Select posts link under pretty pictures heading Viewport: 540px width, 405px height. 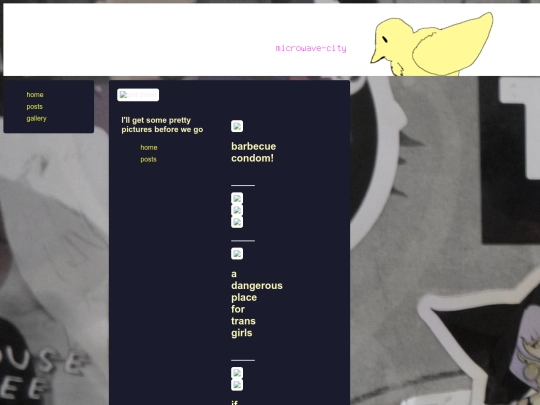click(148, 159)
